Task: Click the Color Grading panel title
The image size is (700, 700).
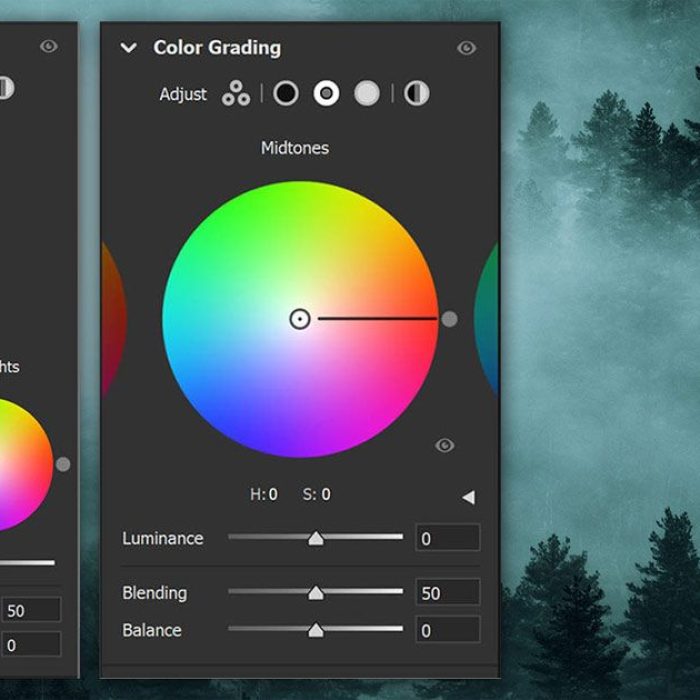Action: coord(217,48)
